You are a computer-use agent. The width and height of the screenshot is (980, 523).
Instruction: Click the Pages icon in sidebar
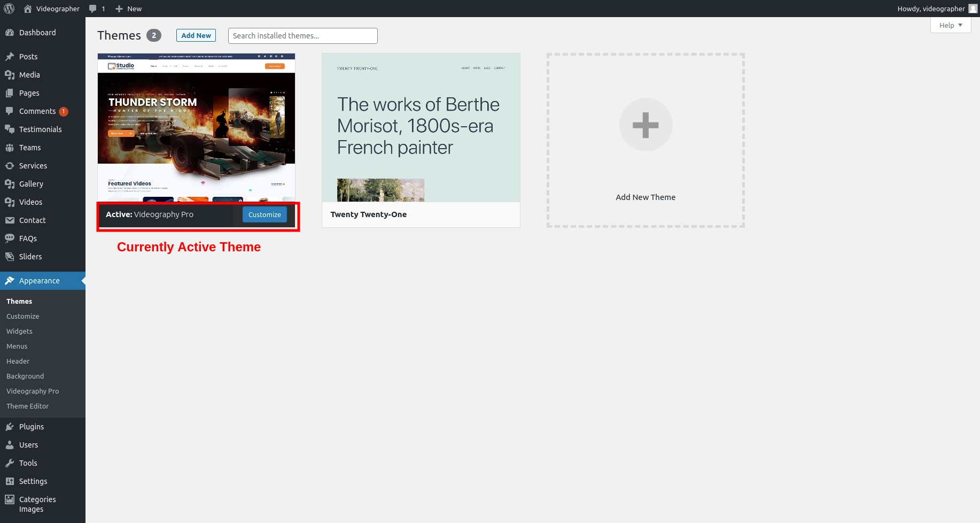(10, 93)
